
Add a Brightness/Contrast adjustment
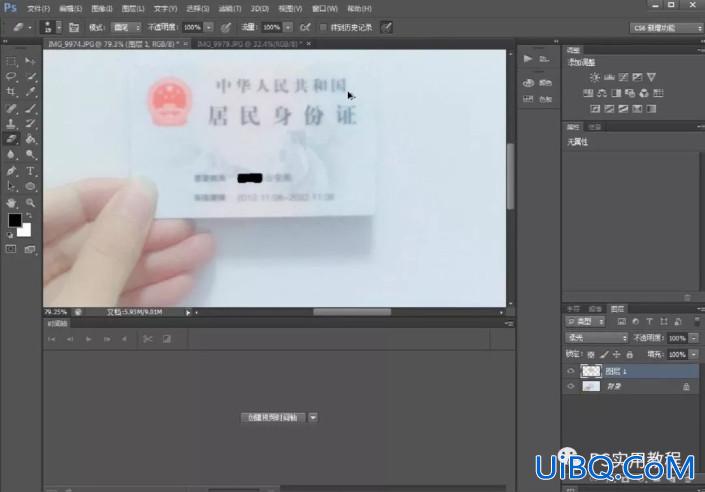595,77
